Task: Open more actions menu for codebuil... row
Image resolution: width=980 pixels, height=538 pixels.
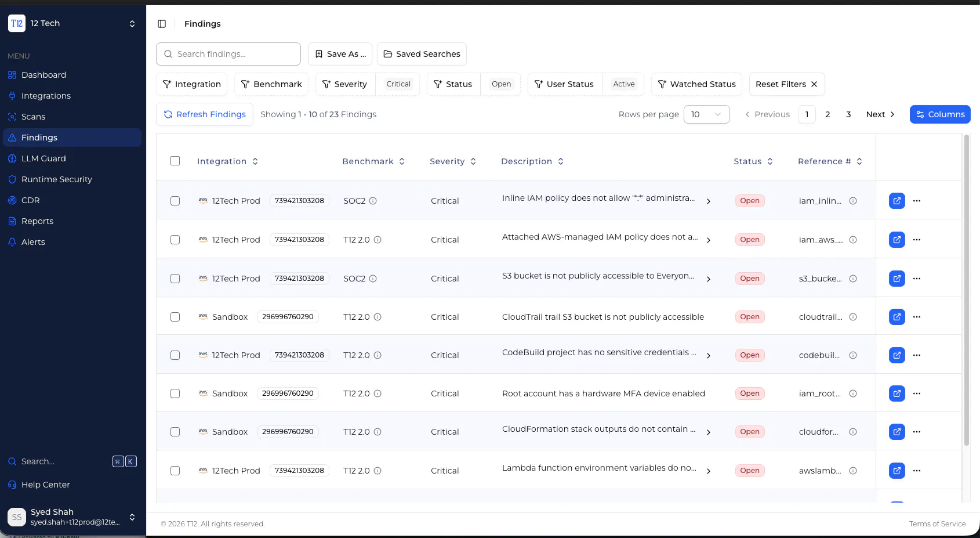Action: 917,355
